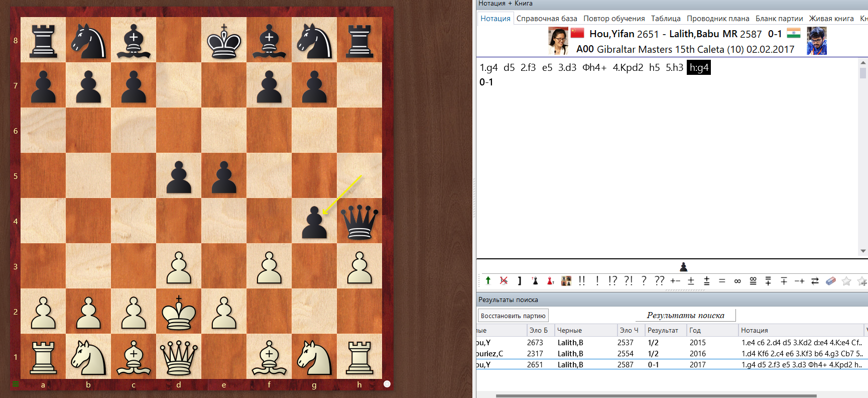The width and height of the screenshot is (868, 398).
Task: Annotate move as dubious (?!)
Action: click(x=629, y=281)
